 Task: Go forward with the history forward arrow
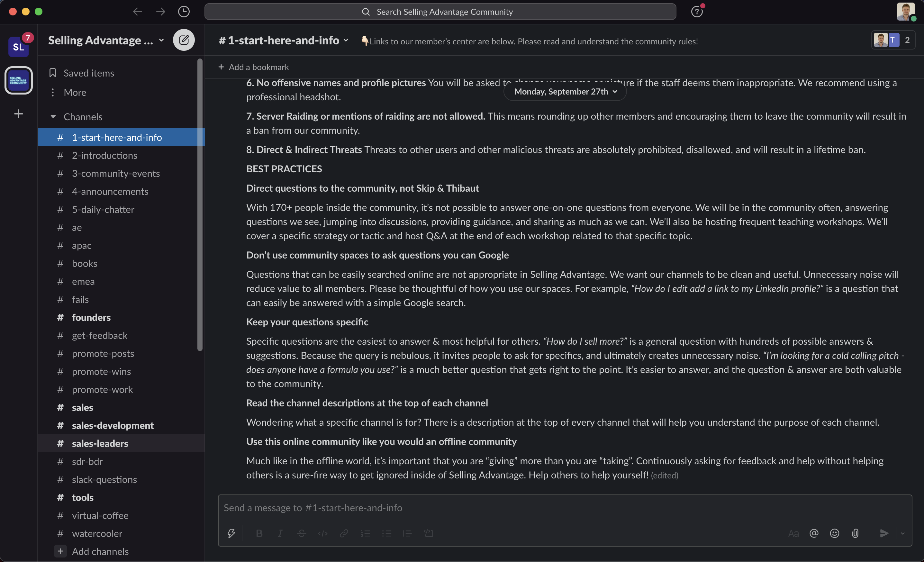tap(160, 12)
